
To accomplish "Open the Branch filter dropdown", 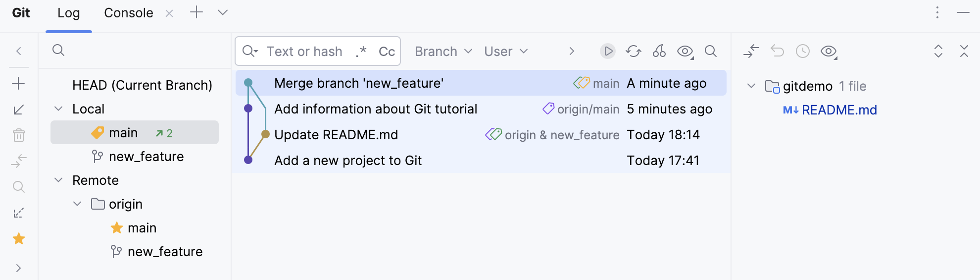I will (443, 52).
